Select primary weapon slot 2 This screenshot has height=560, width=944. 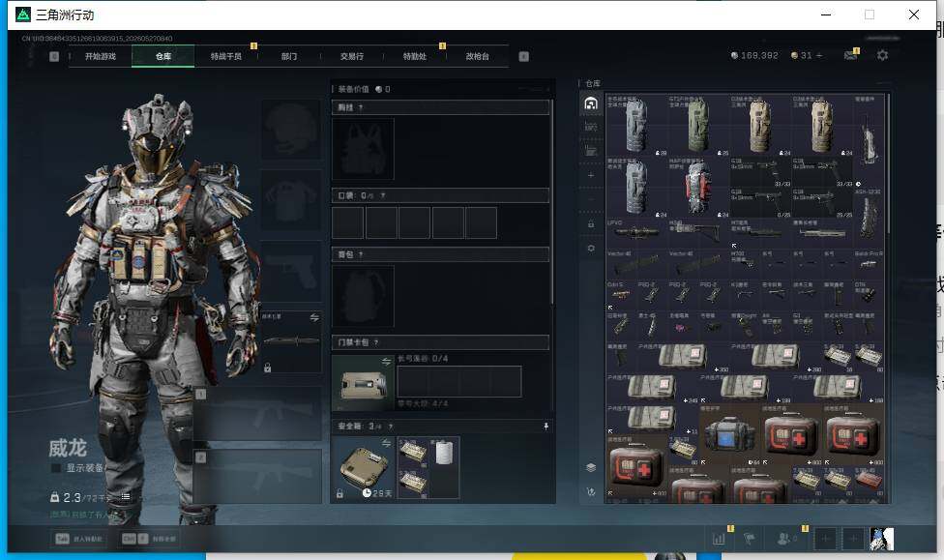pos(257,476)
